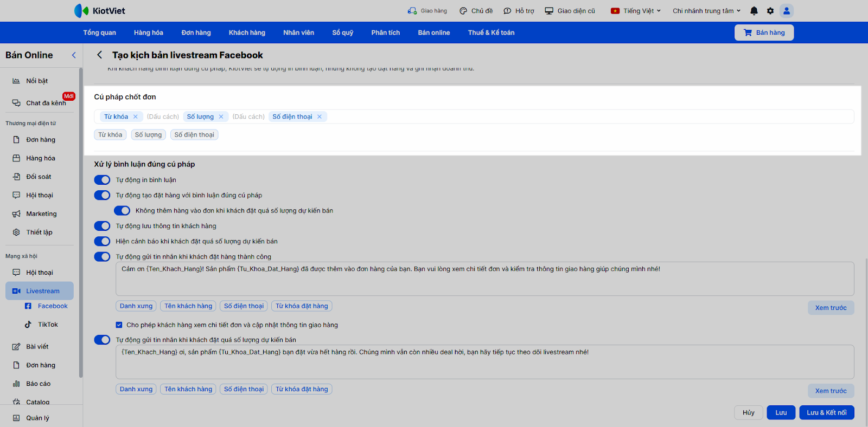
Task: Open the notifications bell
Action: coord(754,11)
